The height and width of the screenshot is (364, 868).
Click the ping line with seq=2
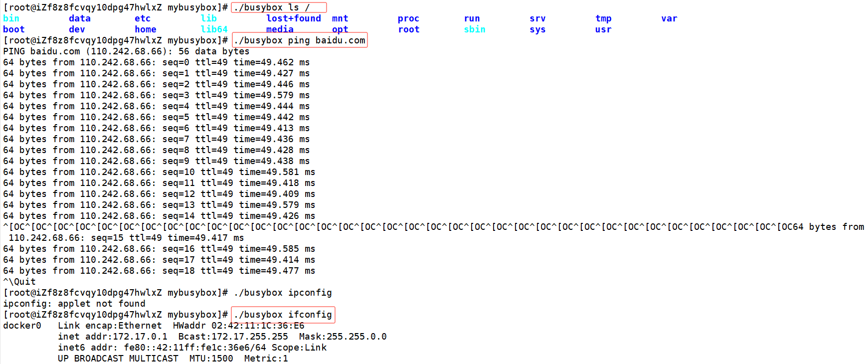pos(157,84)
